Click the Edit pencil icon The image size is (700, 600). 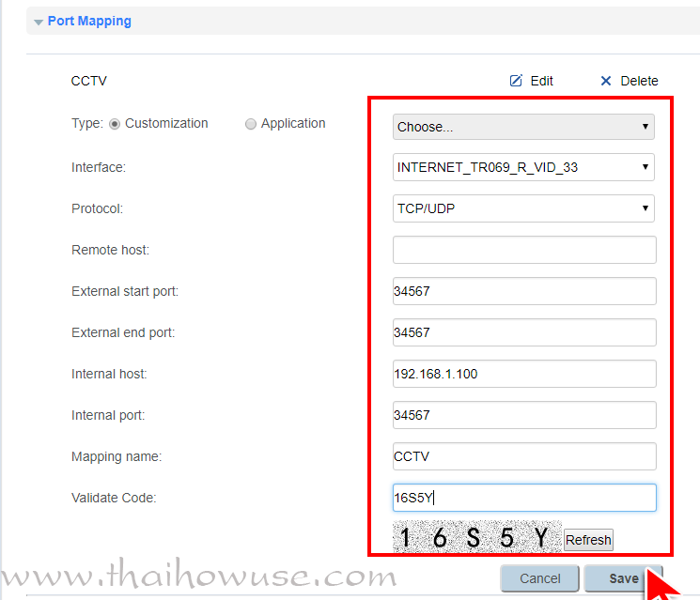516,81
